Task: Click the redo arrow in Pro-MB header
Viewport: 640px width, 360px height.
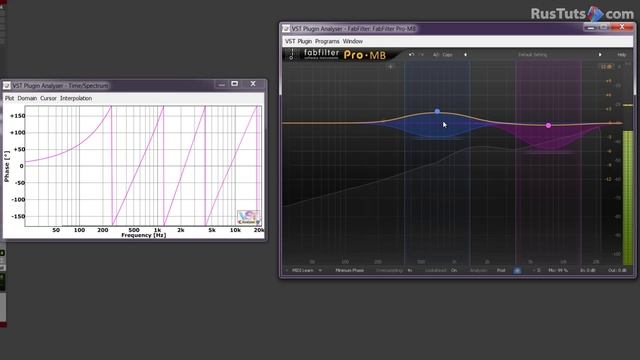Action: pyautogui.click(x=421, y=54)
